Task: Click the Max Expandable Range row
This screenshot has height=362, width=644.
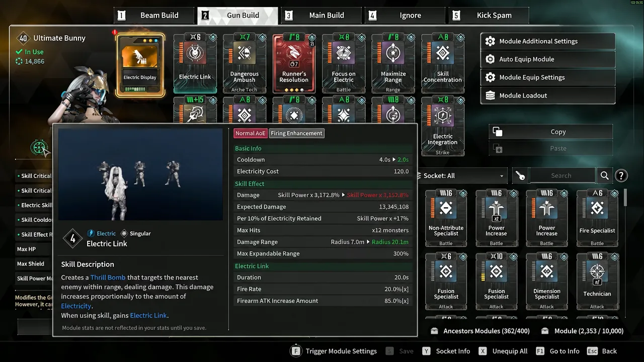Action: tap(323, 253)
